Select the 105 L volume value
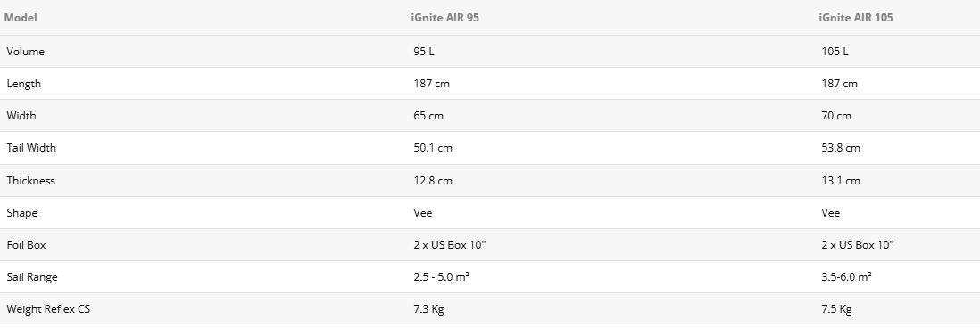 835,51
